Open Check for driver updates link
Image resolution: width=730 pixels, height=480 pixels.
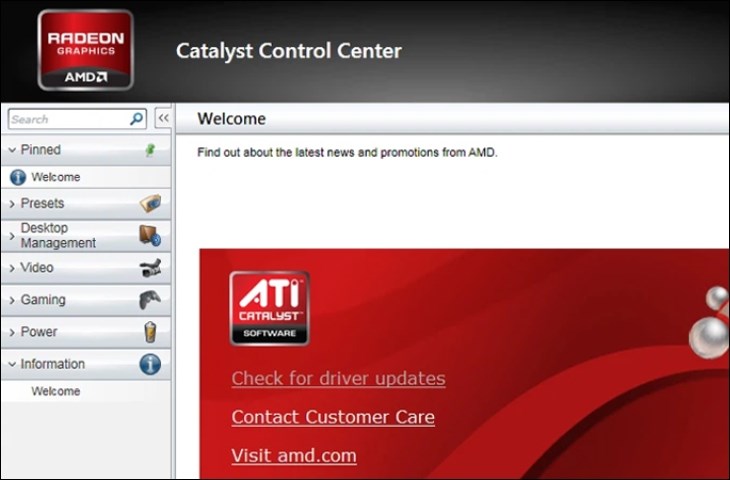click(338, 378)
